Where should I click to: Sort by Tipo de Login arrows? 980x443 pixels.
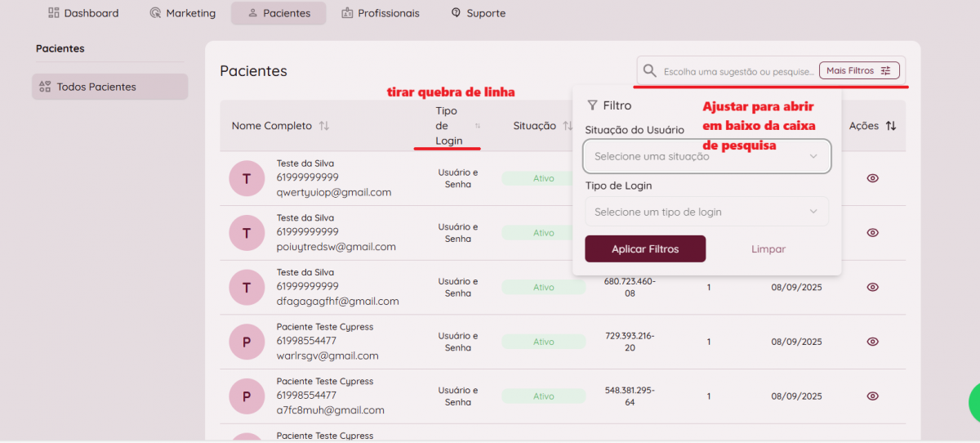click(x=478, y=126)
